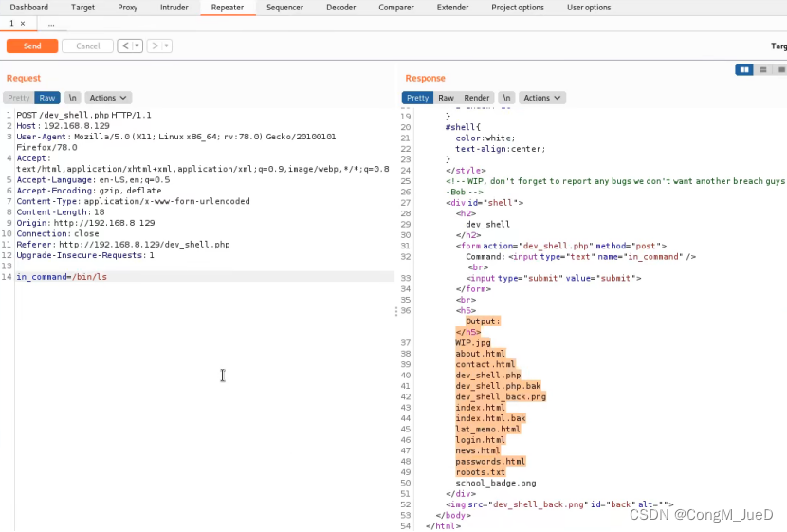Select Repeater request tab 1
Image resolution: width=787 pixels, height=532 pixels.
point(11,24)
